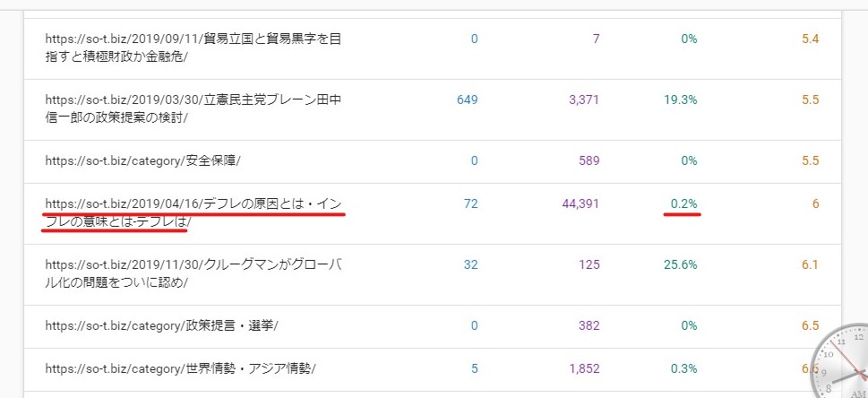The height and width of the screenshot is (398, 868).
Task: Click the 44,391 impressions value
Action: (580, 204)
